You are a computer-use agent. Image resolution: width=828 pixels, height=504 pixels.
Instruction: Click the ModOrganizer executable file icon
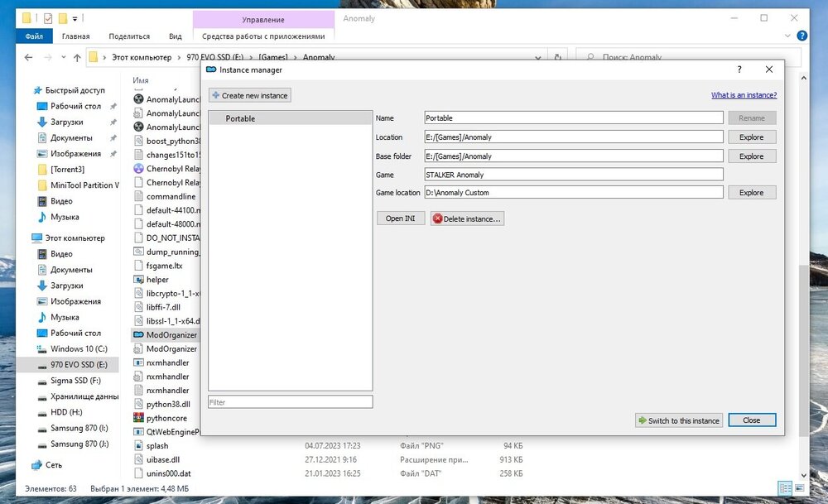click(138, 334)
